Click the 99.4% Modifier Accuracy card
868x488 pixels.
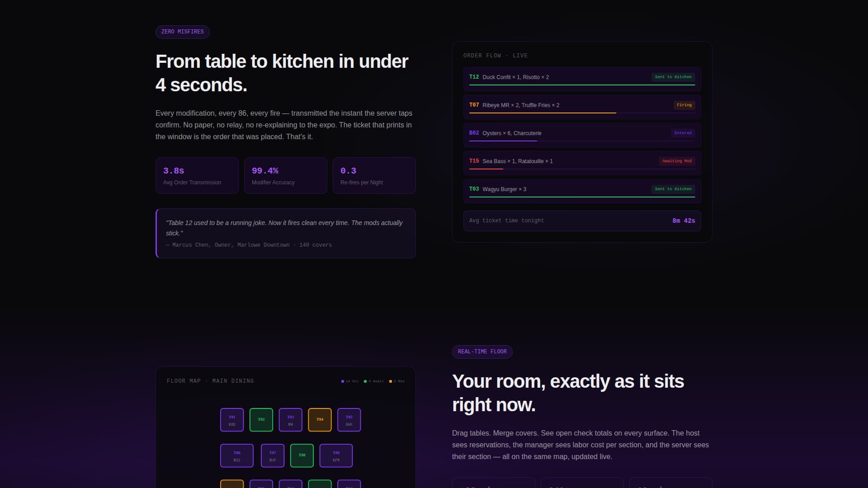(x=286, y=176)
